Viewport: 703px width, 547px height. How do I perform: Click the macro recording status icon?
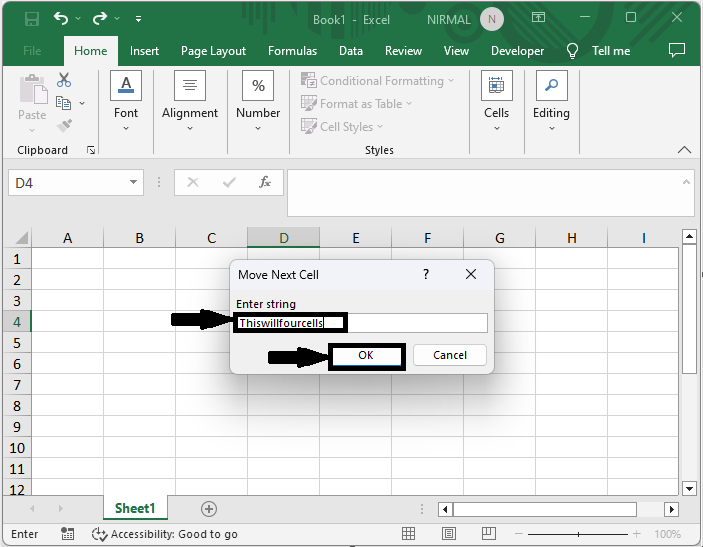click(x=67, y=534)
